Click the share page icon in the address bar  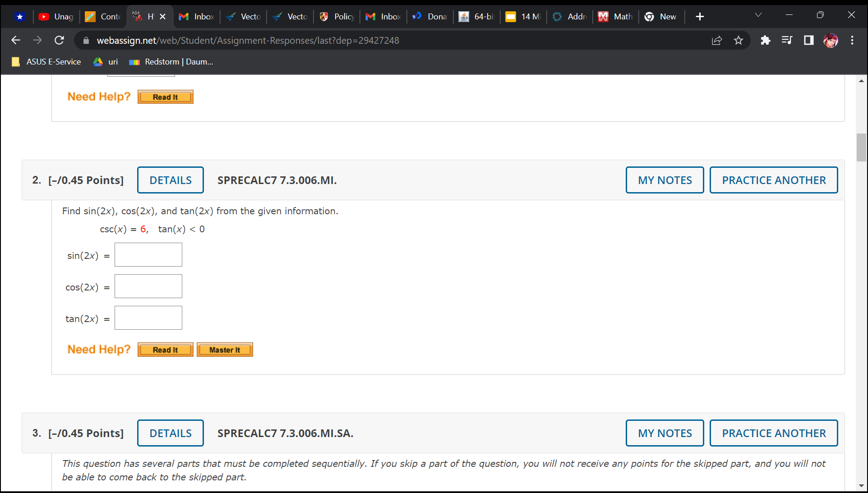(x=717, y=41)
